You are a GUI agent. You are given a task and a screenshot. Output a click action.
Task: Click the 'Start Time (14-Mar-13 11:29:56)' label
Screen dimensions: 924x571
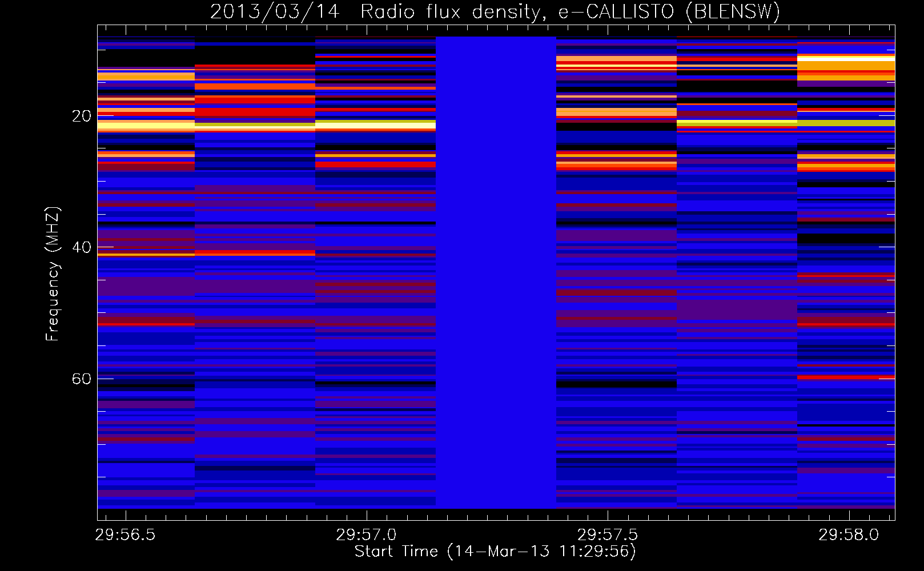(496, 552)
